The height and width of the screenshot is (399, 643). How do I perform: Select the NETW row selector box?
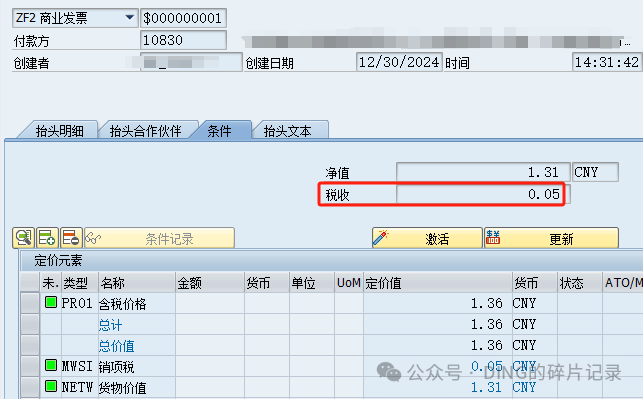[30, 387]
